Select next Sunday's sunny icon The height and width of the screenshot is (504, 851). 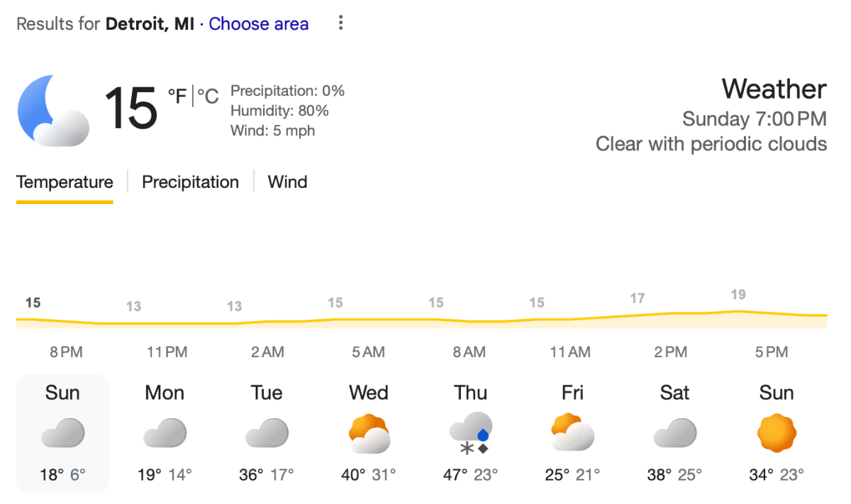pyautogui.click(x=777, y=432)
